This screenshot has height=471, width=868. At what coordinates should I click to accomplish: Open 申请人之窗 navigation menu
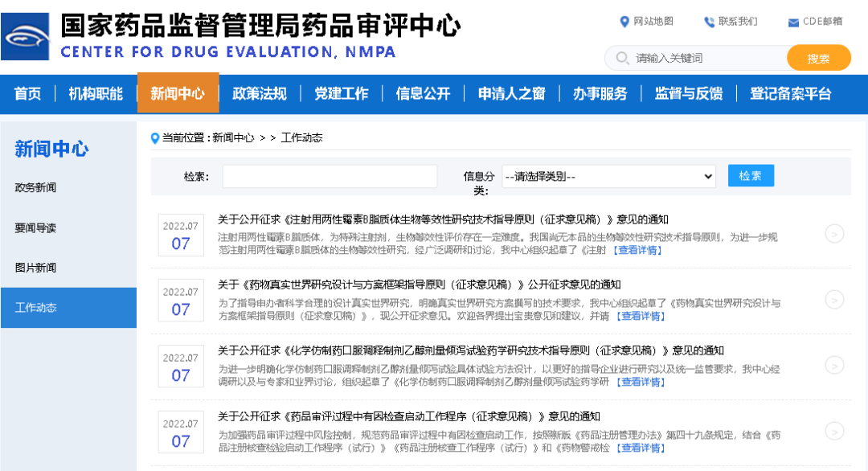click(512, 94)
